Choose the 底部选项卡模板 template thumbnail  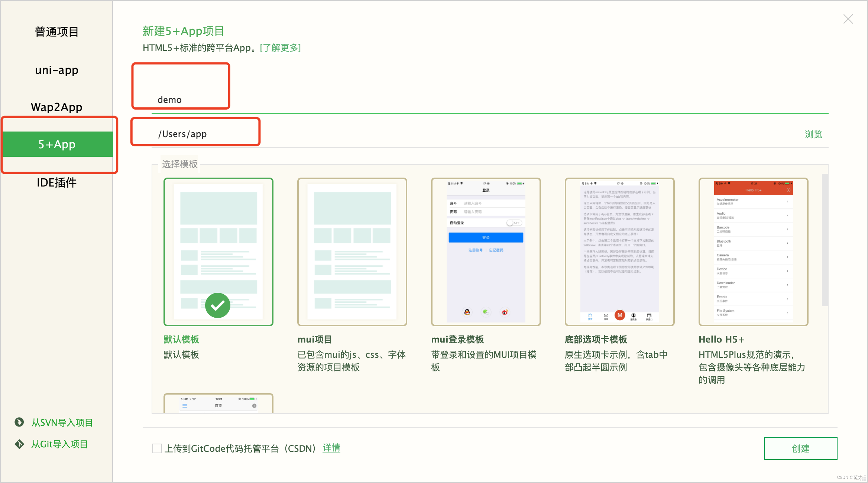click(620, 252)
